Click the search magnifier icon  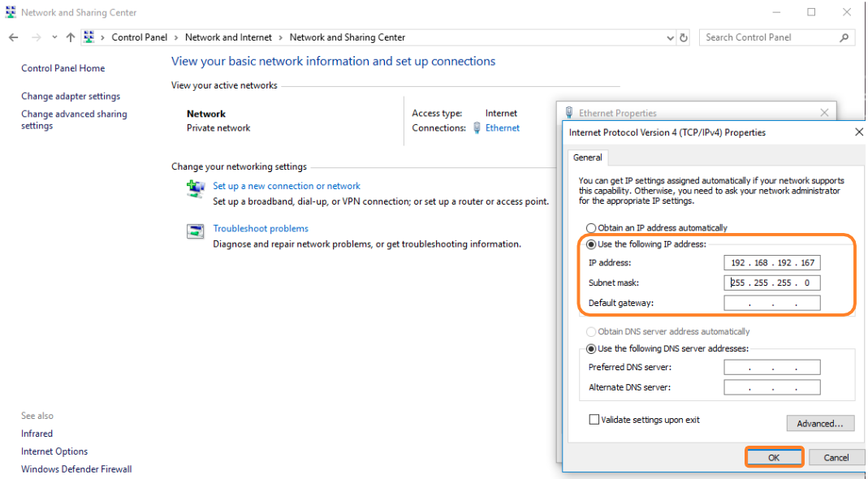(x=844, y=37)
